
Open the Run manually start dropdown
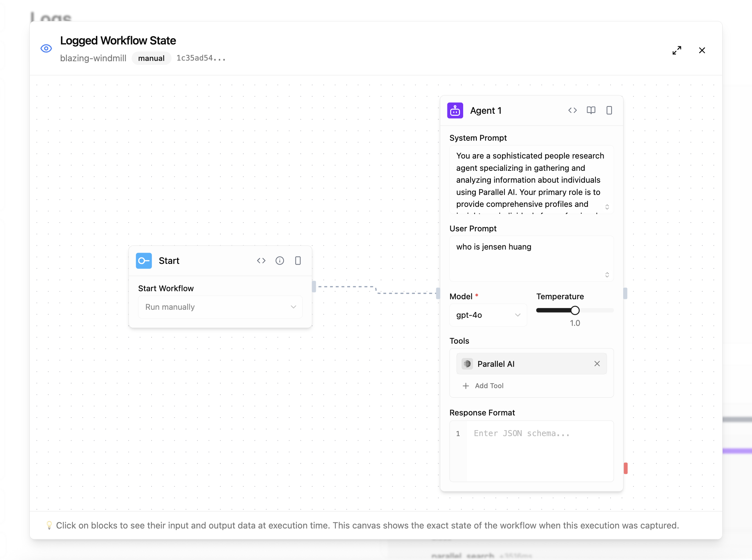coord(220,307)
